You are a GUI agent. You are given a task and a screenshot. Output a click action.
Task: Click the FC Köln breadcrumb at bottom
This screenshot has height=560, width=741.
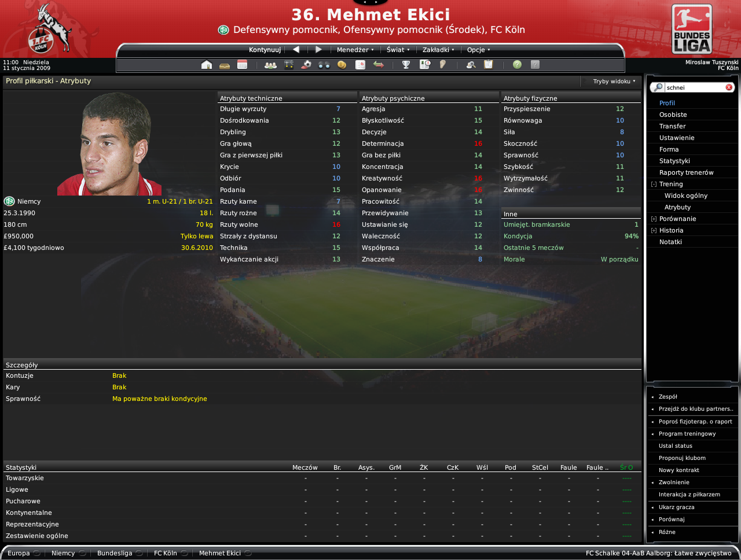tap(166, 553)
